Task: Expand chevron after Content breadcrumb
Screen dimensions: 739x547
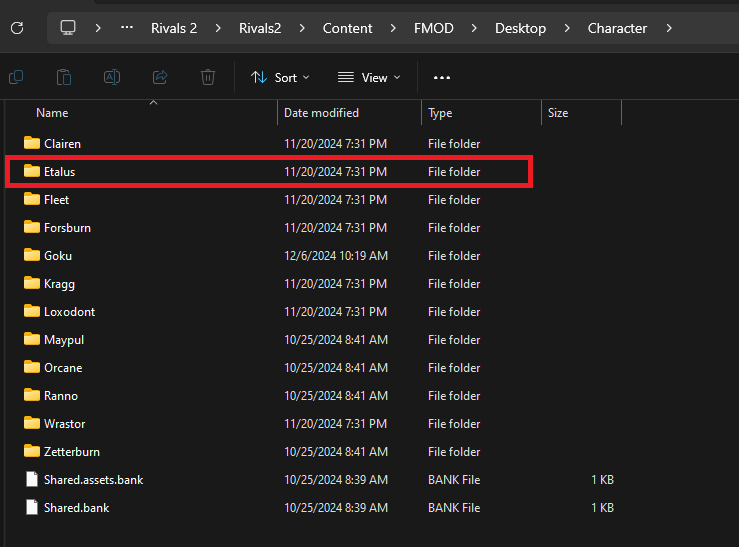Action: [x=393, y=28]
